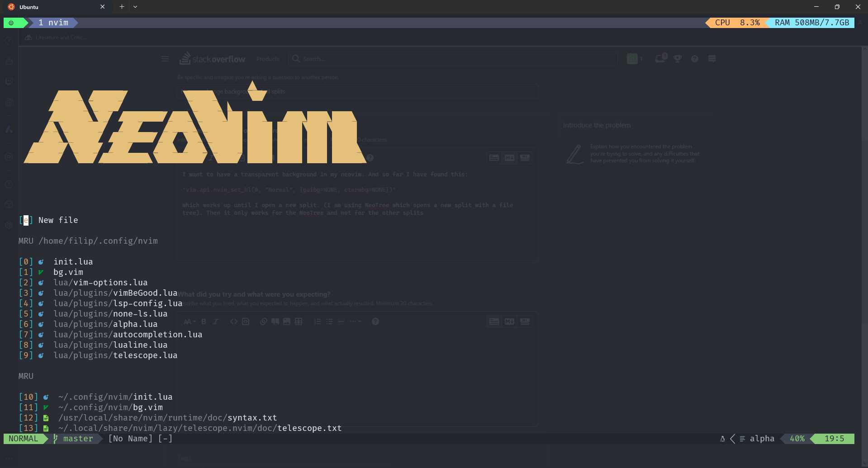Open lua/plugins/none-ls.lua entry

click(93, 314)
